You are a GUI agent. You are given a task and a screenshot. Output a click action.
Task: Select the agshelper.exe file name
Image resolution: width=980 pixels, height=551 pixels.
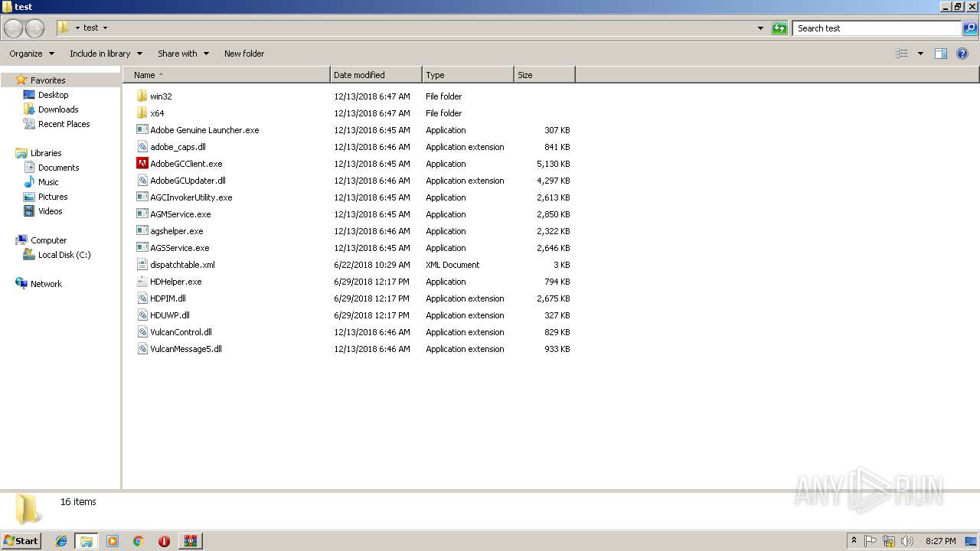pyautogui.click(x=176, y=231)
